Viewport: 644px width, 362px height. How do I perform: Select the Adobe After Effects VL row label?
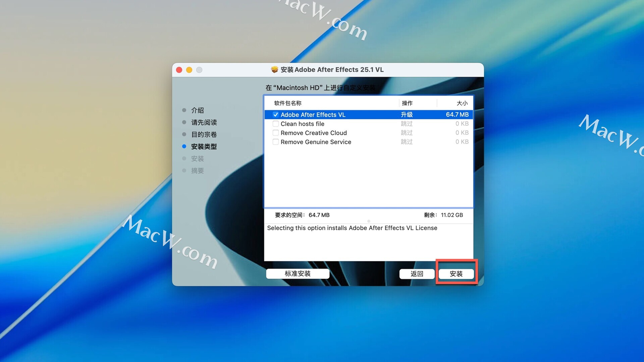313,115
